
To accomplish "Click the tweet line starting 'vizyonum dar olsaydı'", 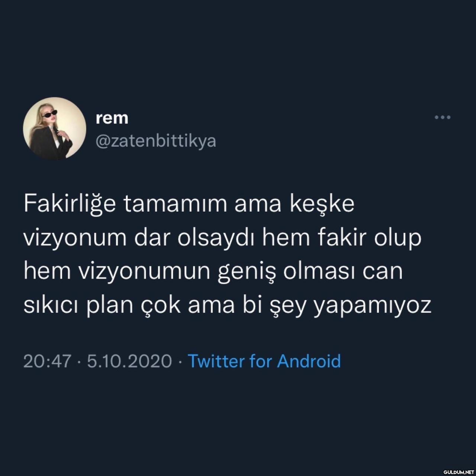I will (x=222, y=238).
